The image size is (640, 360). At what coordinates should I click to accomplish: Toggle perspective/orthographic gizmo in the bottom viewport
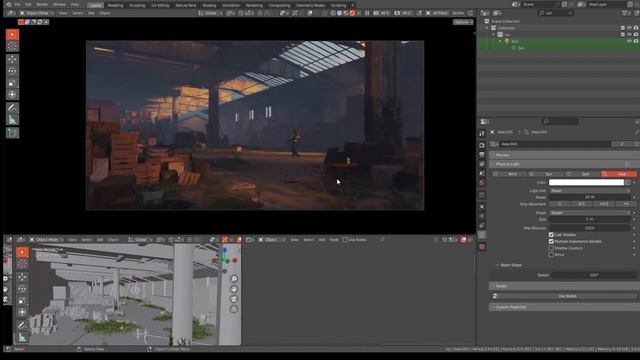234,309
